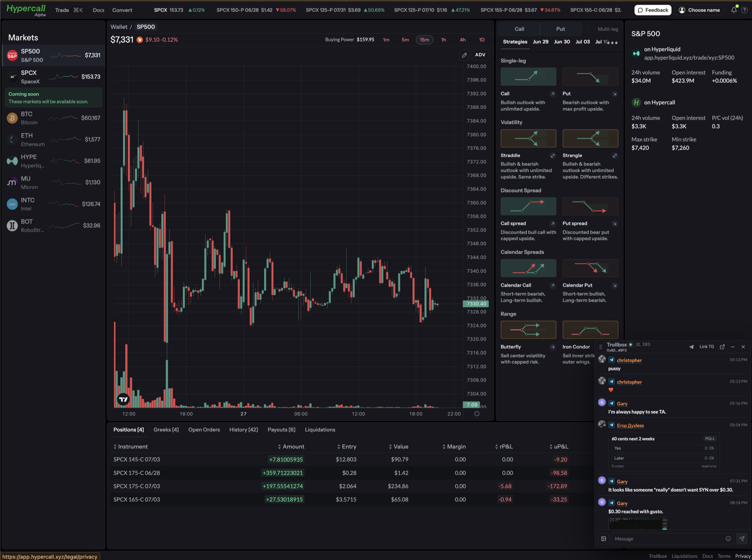Select the Strangle strategy diagram
Viewport: 752px width, 560px height.
coord(590,138)
